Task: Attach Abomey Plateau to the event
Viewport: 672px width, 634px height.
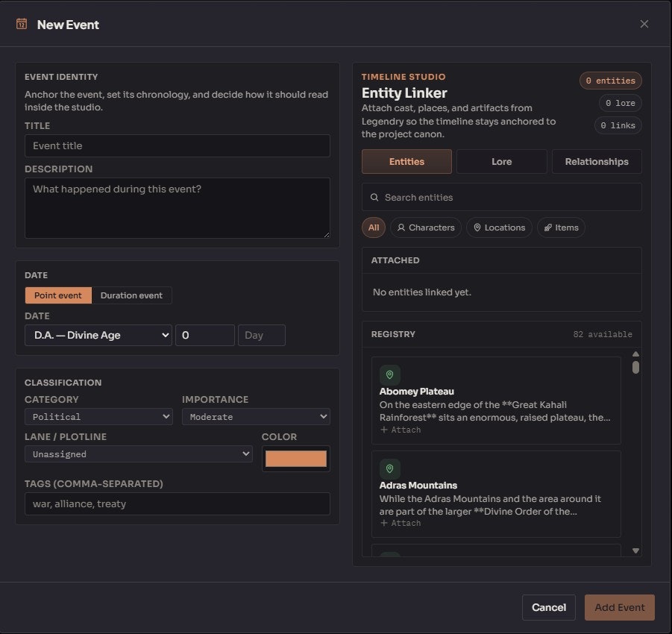Action: (x=401, y=430)
